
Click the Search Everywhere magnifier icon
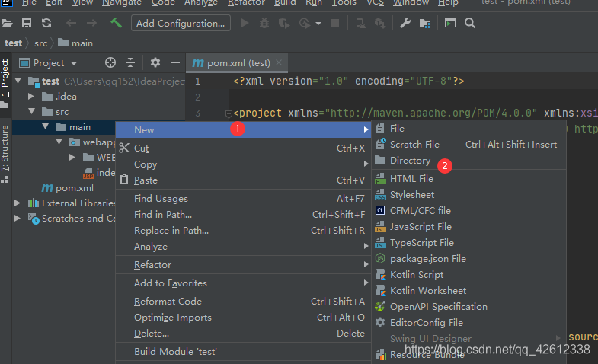pyautogui.click(x=470, y=24)
